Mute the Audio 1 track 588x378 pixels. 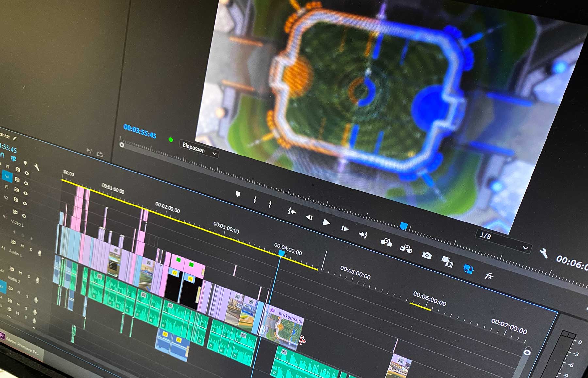(x=22, y=246)
